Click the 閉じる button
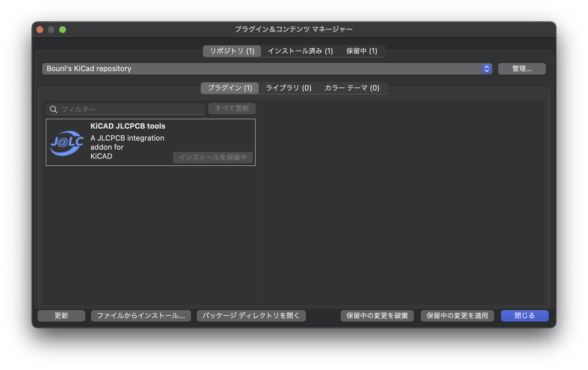Screen dimensions: 588x370 pos(525,316)
